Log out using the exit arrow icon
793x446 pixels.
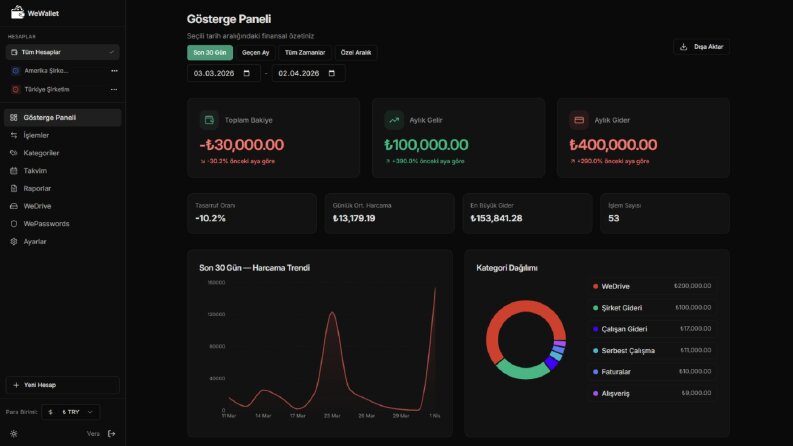click(112, 433)
